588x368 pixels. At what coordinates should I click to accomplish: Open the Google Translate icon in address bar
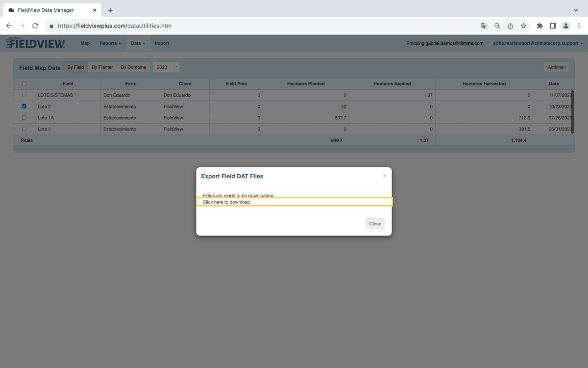pyautogui.click(x=484, y=26)
